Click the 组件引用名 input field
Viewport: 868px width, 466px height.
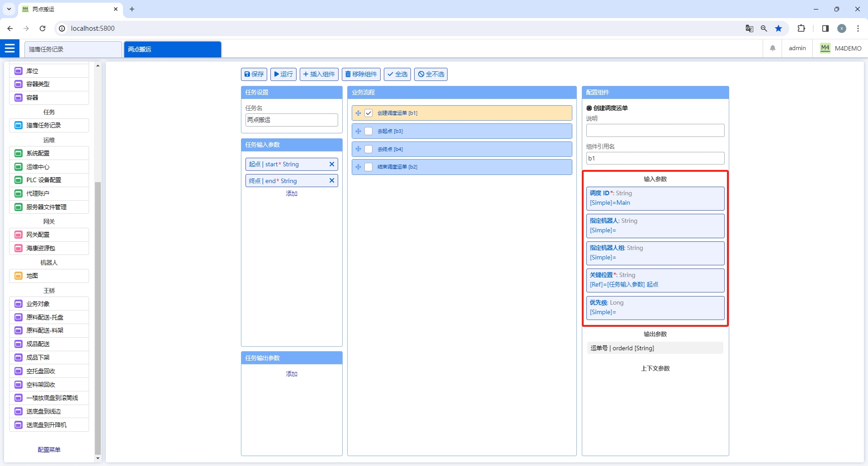(x=655, y=158)
